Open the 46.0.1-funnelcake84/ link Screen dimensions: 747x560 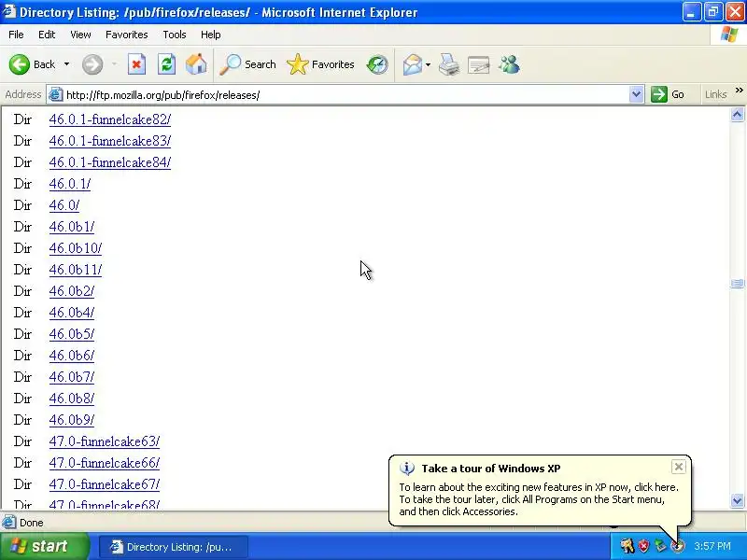click(109, 162)
